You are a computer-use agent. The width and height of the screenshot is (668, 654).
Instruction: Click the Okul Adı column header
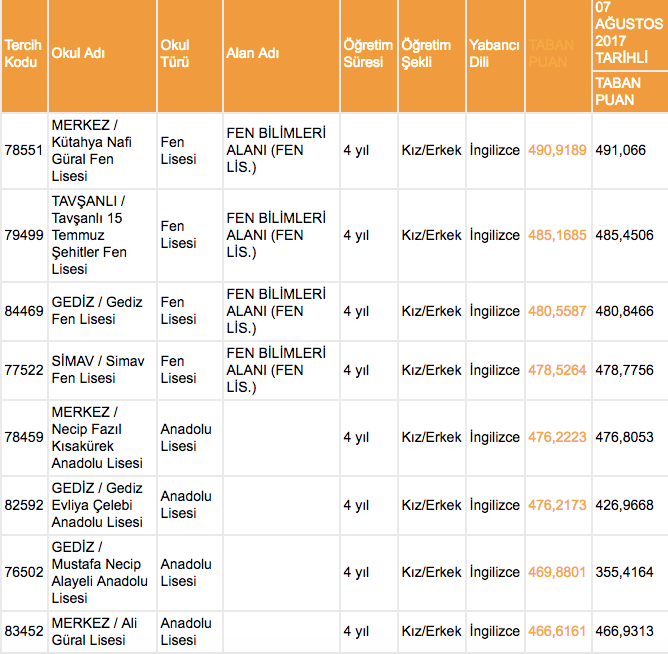coord(77,53)
